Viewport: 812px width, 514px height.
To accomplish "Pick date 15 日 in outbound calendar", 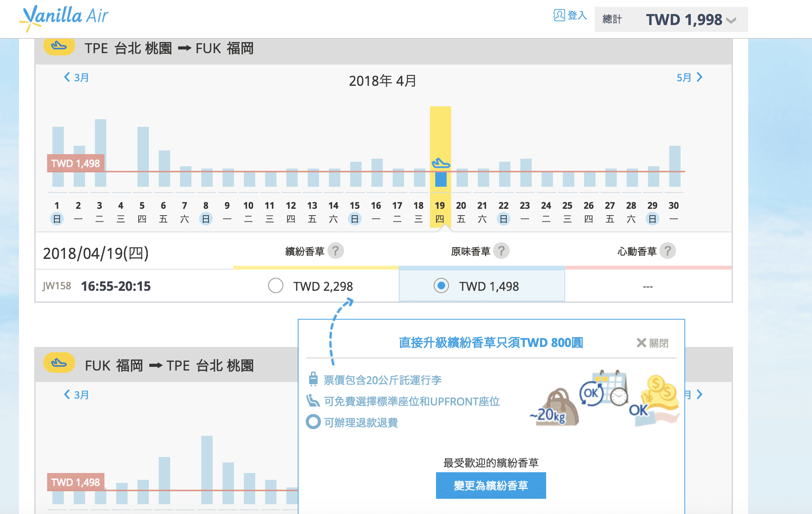I will pyautogui.click(x=355, y=212).
